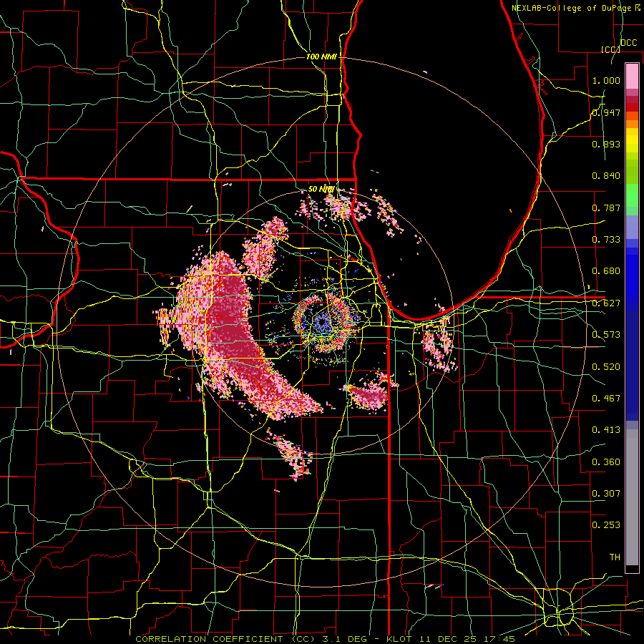Click the 0.467 color scale value
The image size is (644, 644).
[x=606, y=399]
